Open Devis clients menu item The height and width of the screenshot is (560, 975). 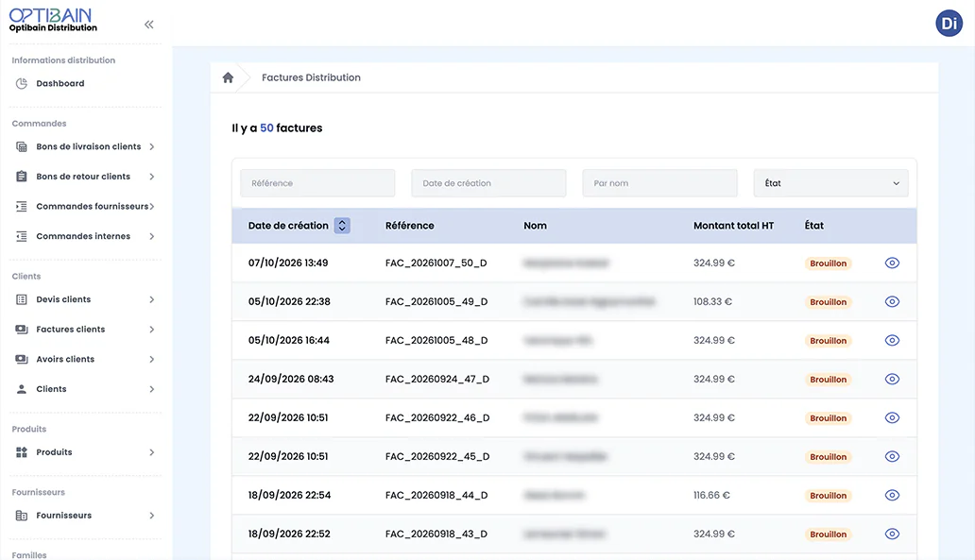(63, 299)
